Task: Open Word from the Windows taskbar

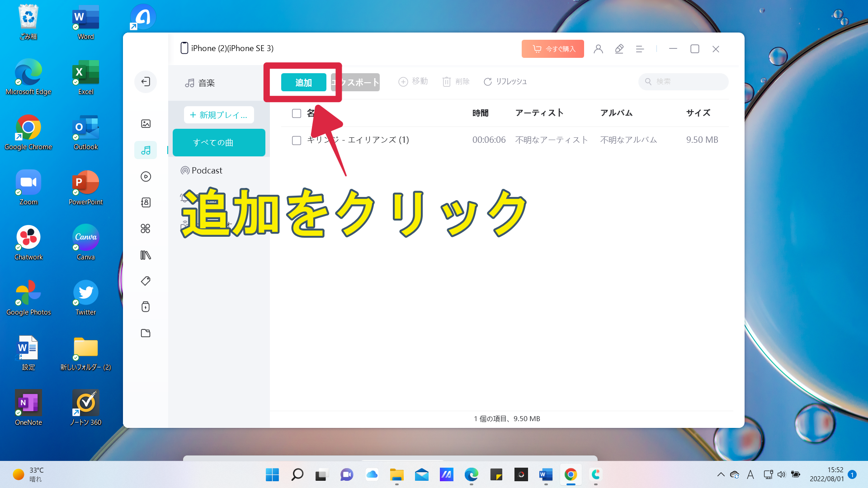Action: click(x=546, y=474)
